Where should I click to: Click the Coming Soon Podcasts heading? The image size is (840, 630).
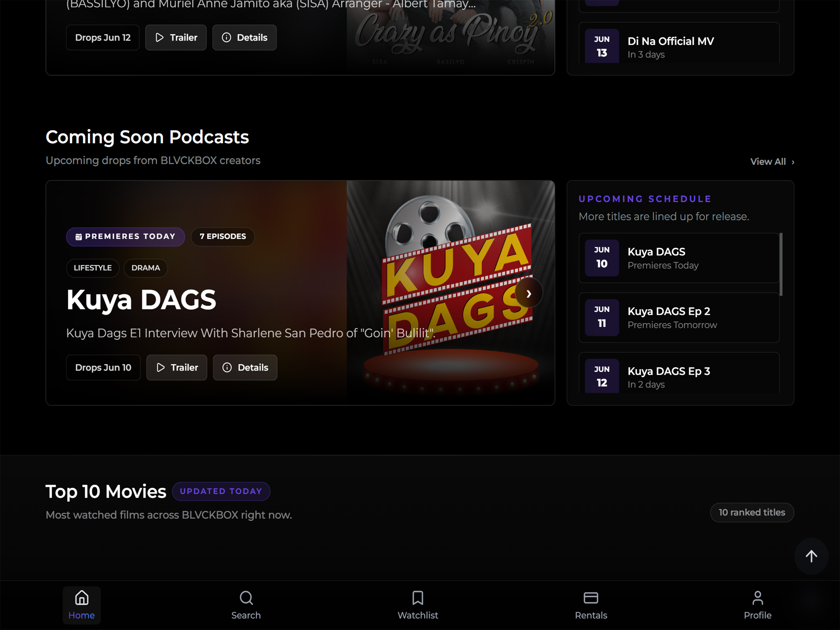point(147,137)
